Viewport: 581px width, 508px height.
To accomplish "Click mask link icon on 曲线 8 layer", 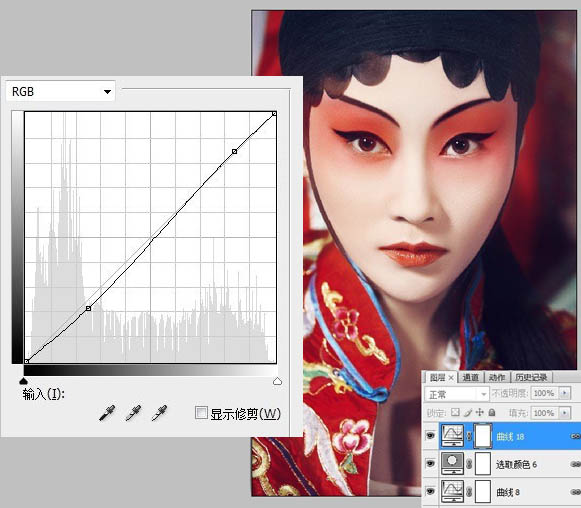I will click(469, 492).
